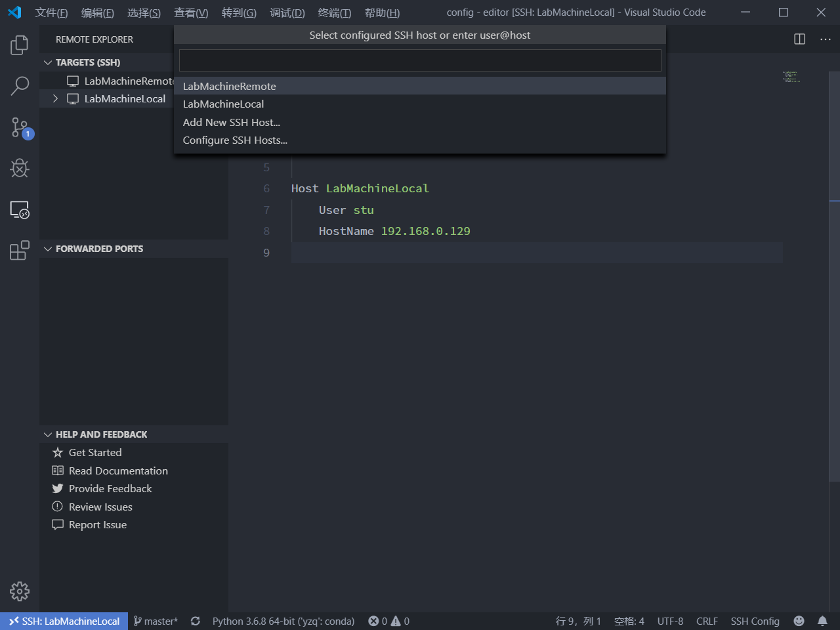Open the 帮助(H) menu
The image size is (840, 630).
pyautogui.click(x=382, y=12)
